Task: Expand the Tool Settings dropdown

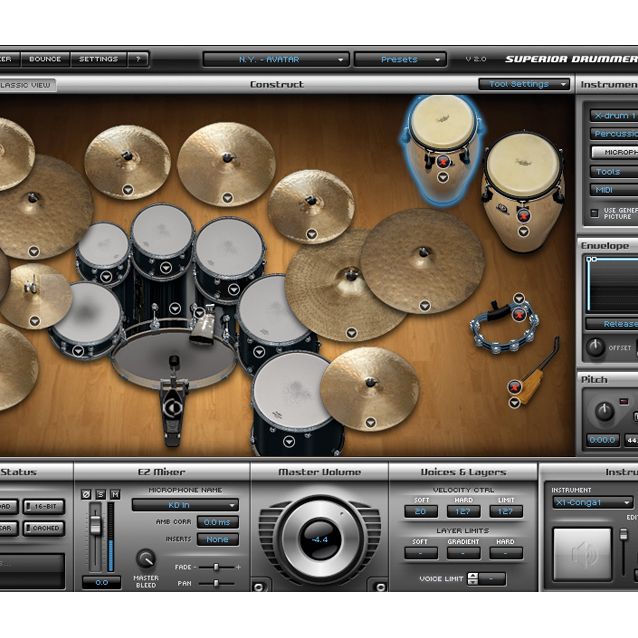Action: click(x=524, y=84)
